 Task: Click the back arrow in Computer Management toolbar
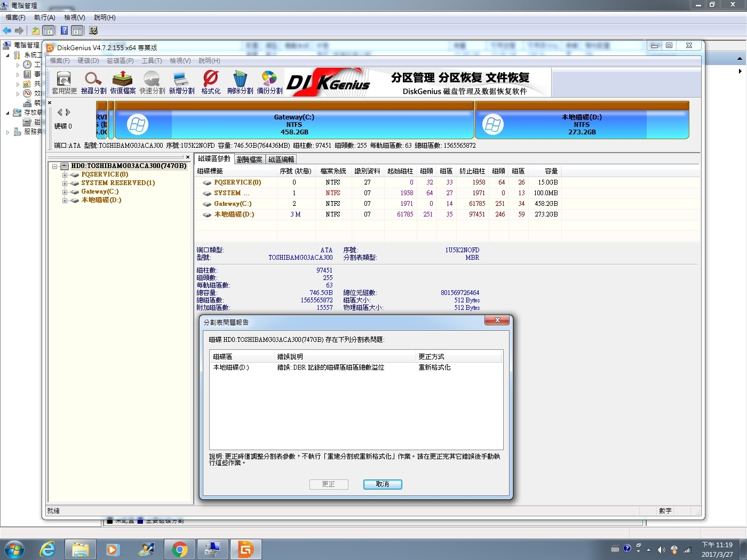[7, 30]
